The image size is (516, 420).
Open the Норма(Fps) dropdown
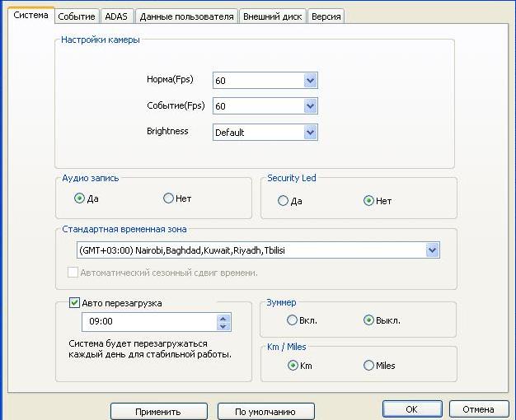(x=310, y=81)
